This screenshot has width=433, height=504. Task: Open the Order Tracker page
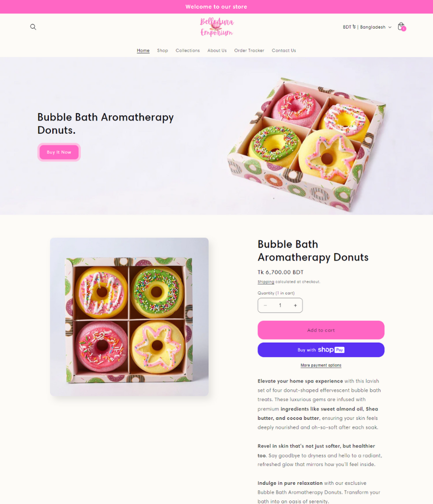coord(249,51)
